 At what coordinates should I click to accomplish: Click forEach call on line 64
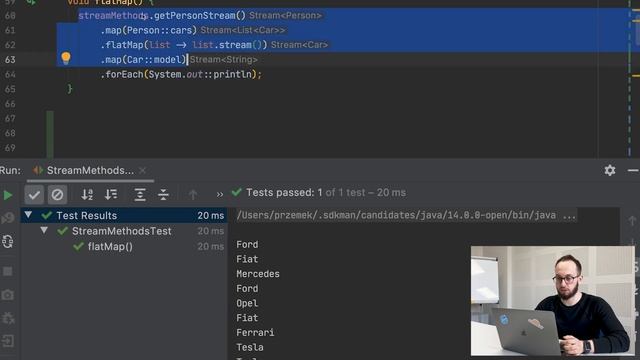pyautogui.click(x=124, y=74)
